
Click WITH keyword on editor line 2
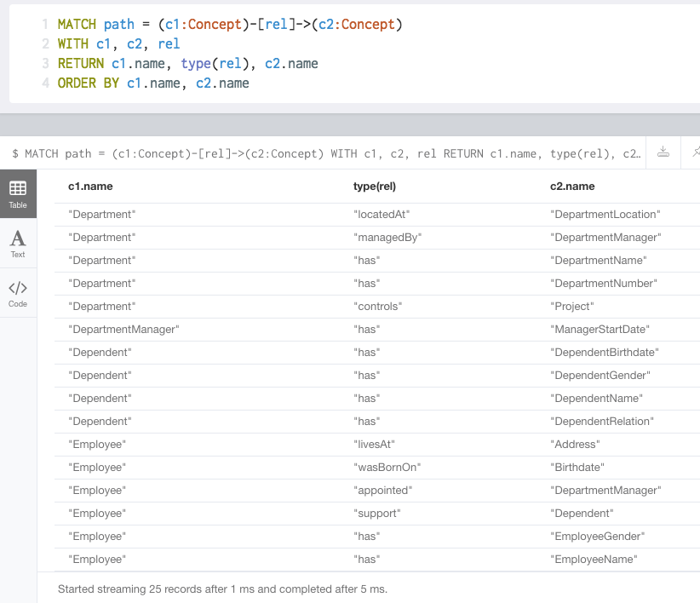[x=73, y=43]
